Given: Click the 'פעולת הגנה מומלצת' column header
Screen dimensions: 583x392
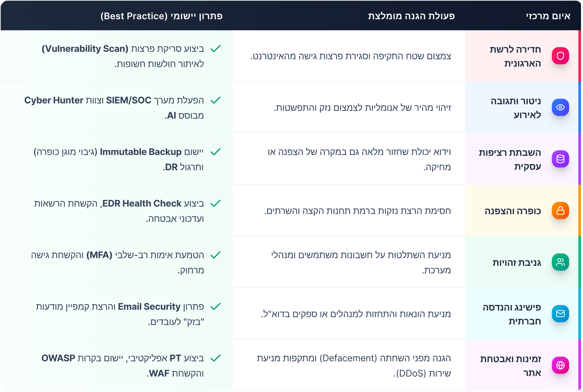Looking at the screenshot, I should pos(411,16).
